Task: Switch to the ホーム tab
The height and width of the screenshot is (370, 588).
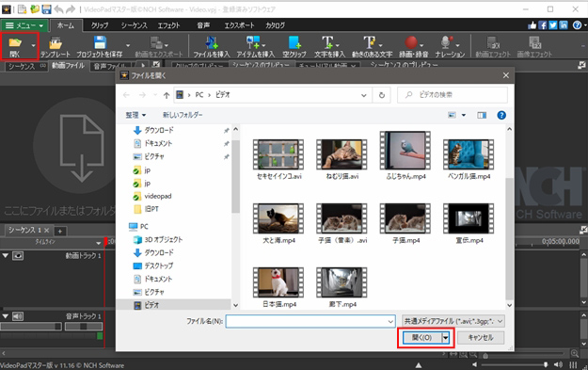Action: click(x=66, y=25)
